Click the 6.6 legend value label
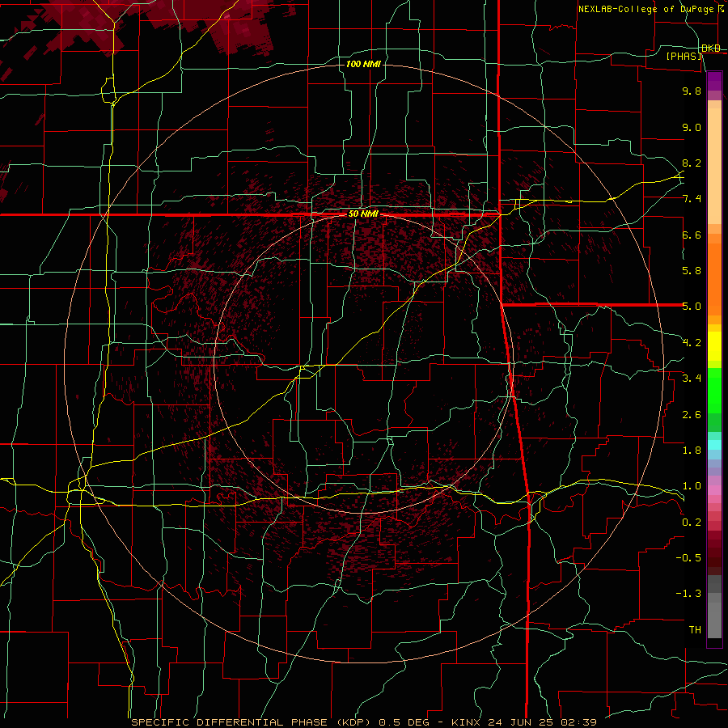728x728 pixels. coord(692,235)
